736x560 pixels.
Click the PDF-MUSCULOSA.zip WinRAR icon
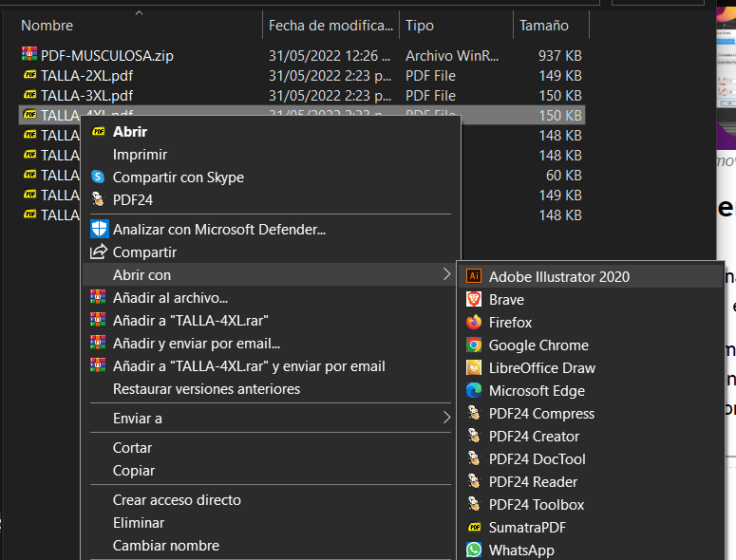(x=29, y=54)
